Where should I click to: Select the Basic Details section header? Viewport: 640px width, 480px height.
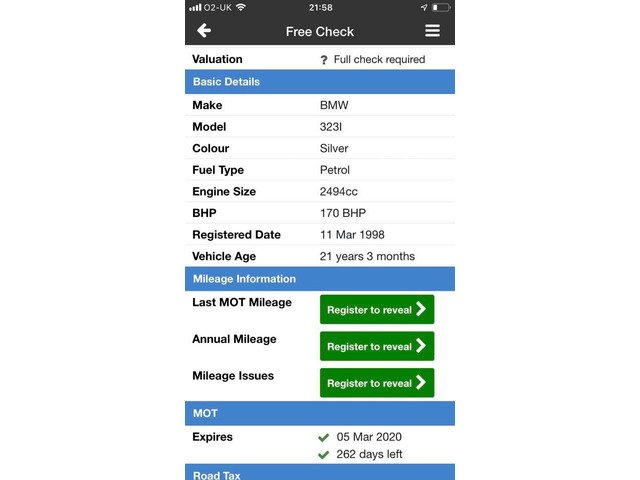[x=320, y=82]
